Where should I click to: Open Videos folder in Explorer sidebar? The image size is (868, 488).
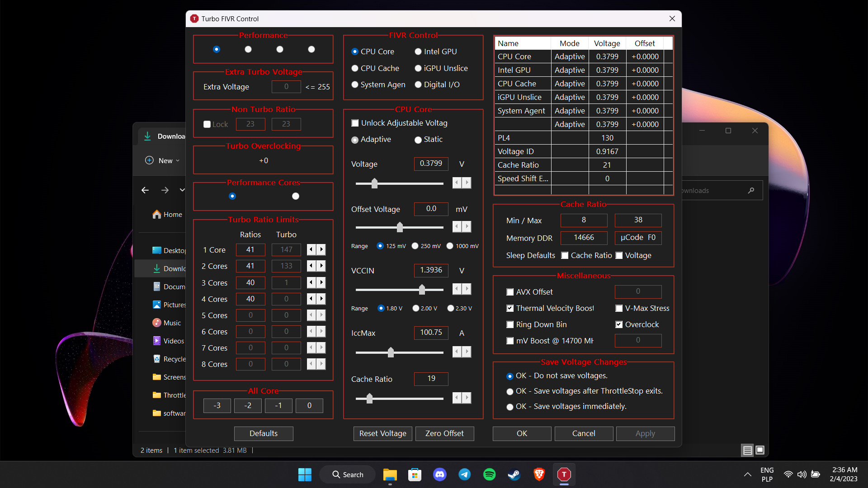[x=168, y=341]
